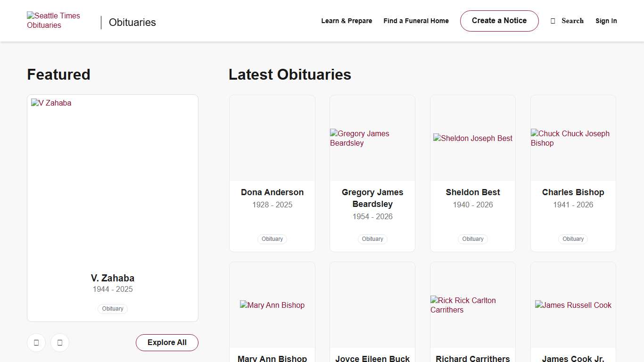Viewport: 644px width, 362px height.
Task: Click the search icon in the header
Action: coord(553,21)
